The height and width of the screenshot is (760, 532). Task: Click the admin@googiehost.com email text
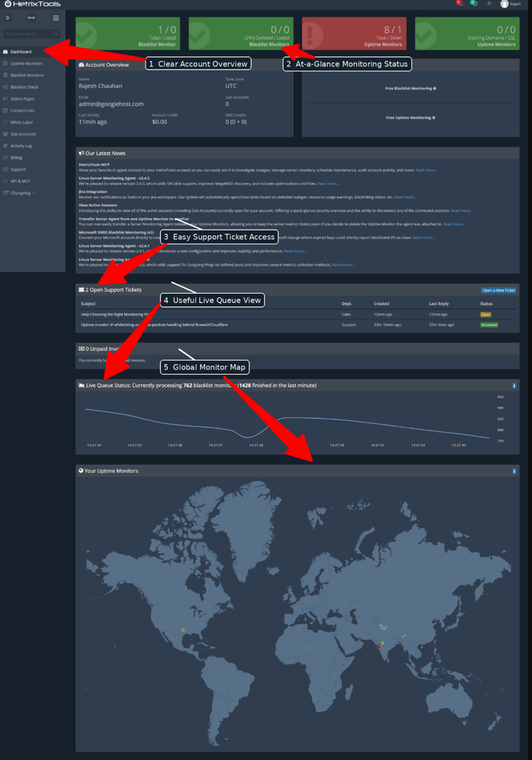111,104
